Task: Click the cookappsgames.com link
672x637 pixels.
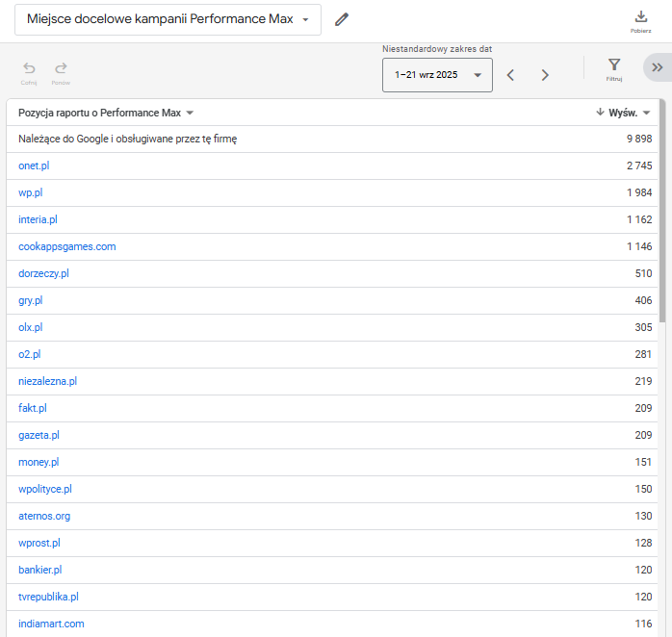Action: pos(66,246)
